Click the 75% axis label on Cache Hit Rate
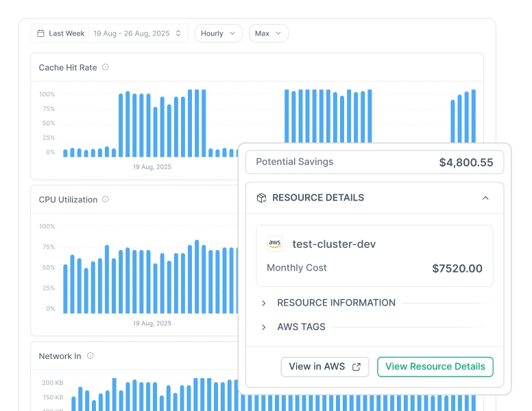 [49, 108]
